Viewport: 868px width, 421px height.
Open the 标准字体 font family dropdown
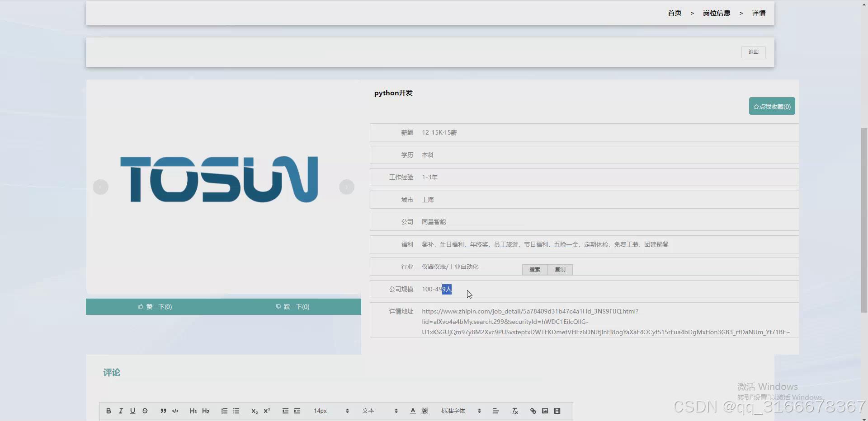click(x=461, y=411)
